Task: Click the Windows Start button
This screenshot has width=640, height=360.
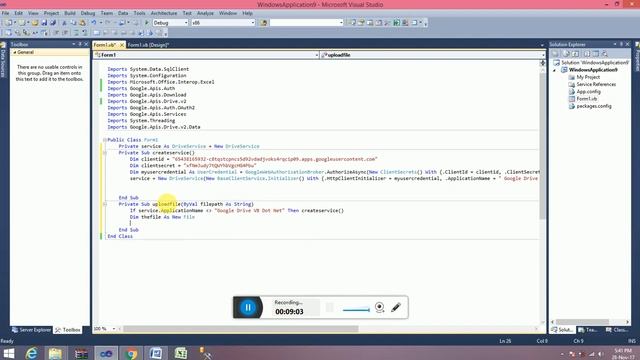Action: click(9, 353)
